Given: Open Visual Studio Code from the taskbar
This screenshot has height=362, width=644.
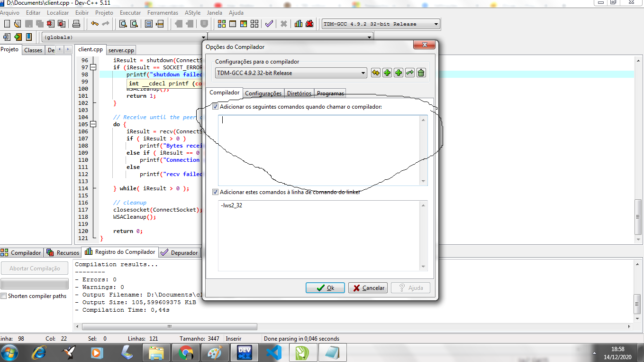Looking at the screenshot, I should coord(273,353).
